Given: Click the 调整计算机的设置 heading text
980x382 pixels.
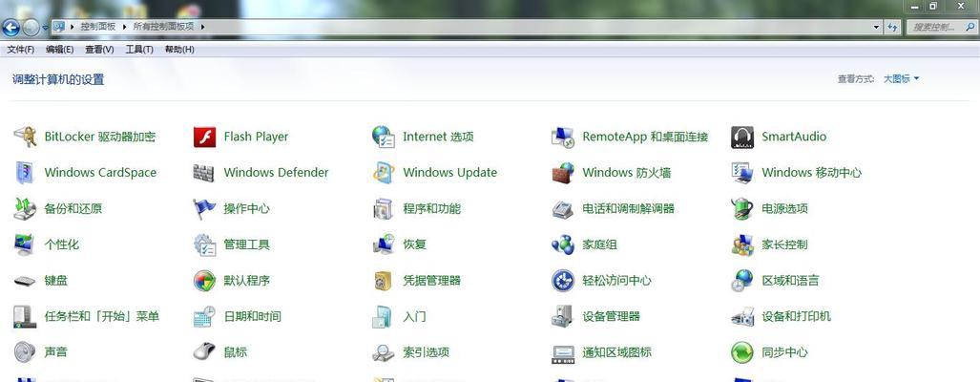Looking at the screenshot, I should [x=58, y=79].
